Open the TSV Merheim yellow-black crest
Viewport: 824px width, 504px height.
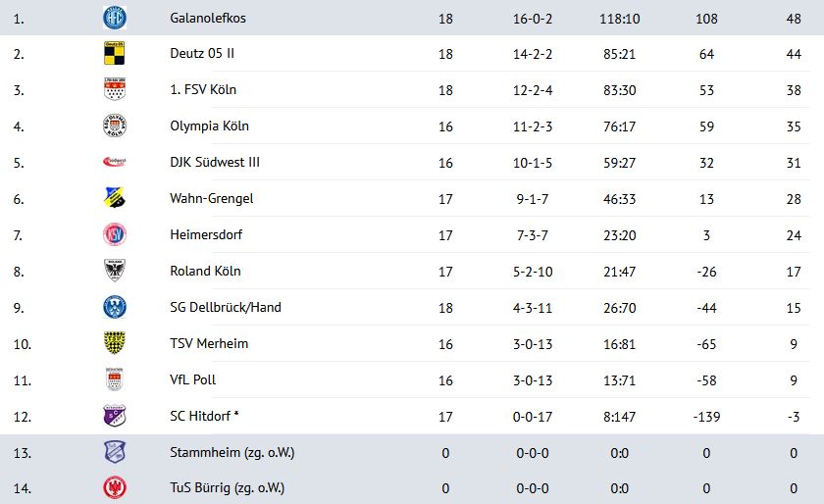[x=115, y=343]
